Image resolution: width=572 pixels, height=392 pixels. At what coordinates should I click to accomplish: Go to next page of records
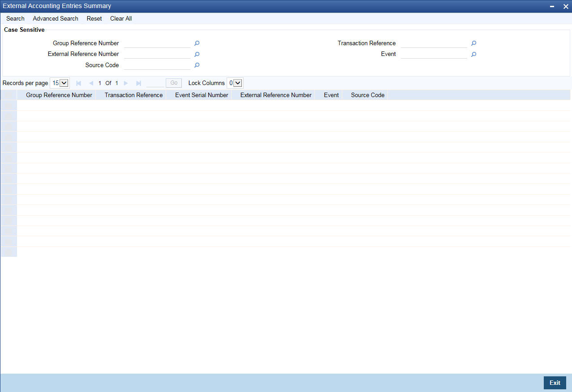pos(126,83)
